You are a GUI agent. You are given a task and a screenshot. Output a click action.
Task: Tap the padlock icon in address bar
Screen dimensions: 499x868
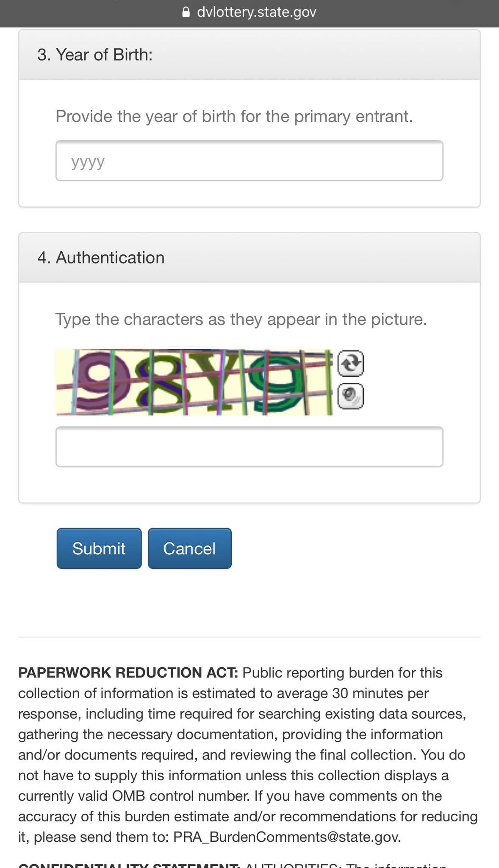pos(186,12)
